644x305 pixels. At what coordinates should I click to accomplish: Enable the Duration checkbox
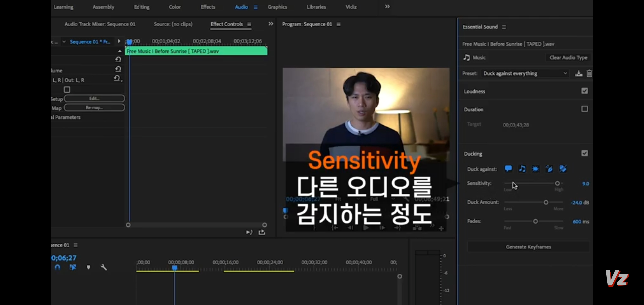[584, 109]
